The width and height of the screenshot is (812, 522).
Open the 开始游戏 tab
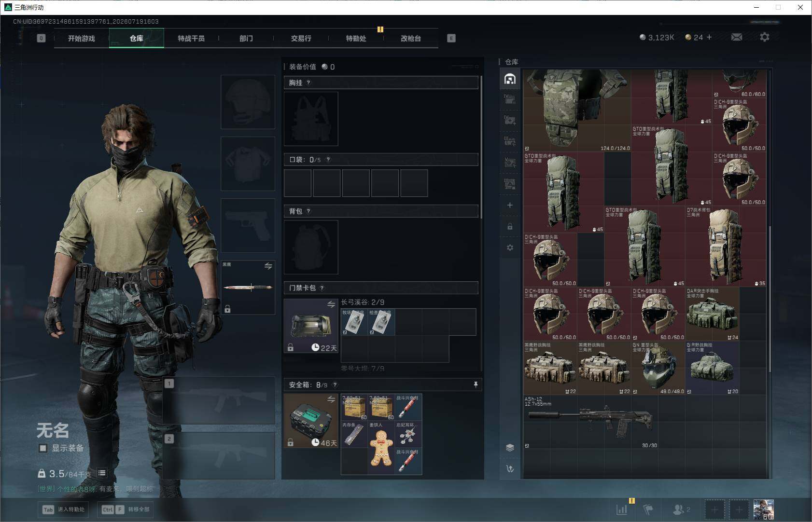click(x=82, y=38)
